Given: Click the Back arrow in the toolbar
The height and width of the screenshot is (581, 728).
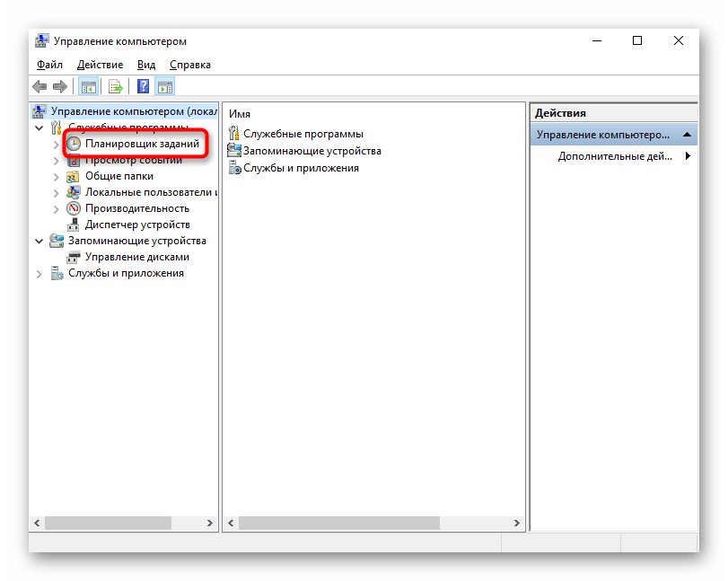Looking at the screenshot, I should (x=39, y=87).
